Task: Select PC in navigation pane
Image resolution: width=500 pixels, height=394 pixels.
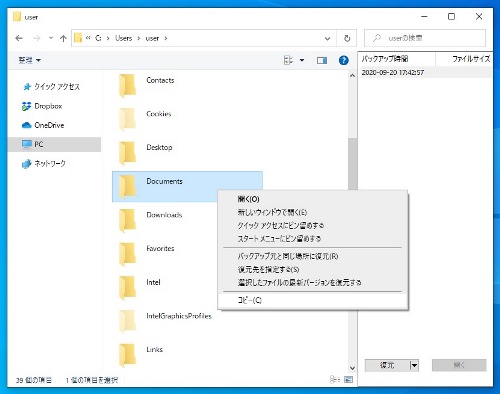Action: [x=54, y=144]
